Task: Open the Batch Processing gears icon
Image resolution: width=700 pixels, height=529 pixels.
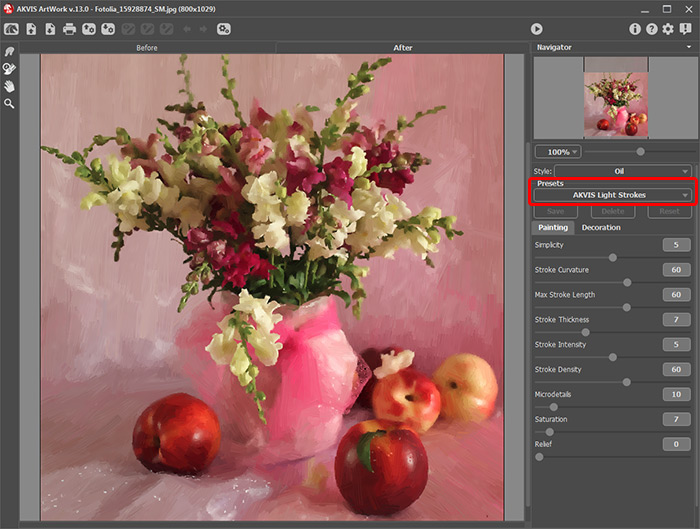Action: [x=224, y=29]
